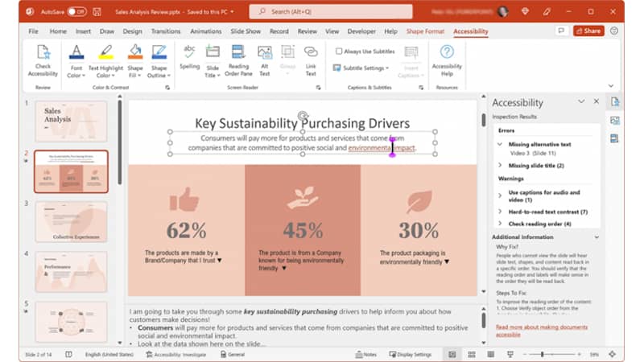Enable Always Use Subtitles checkbox
Screen dimensions: 644x362
click(x=339, y=51)
